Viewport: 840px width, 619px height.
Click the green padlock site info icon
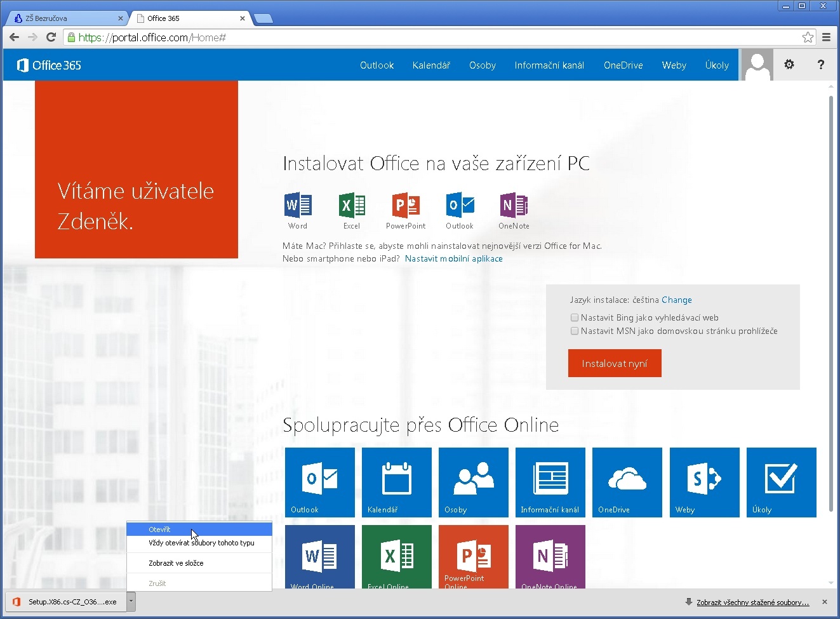pos(71,37)
